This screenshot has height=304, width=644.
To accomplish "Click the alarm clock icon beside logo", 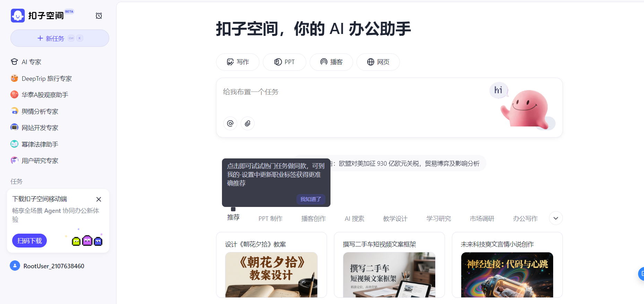I will [x=99, y=16].
